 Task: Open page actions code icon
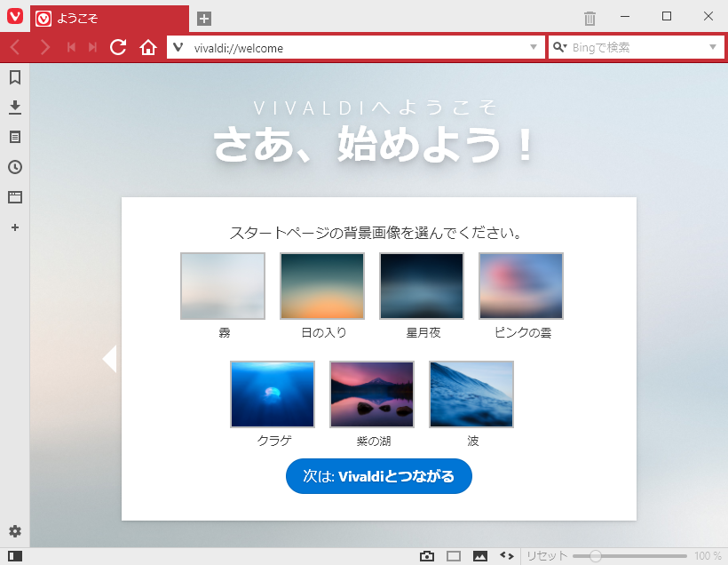coord(507,556)
